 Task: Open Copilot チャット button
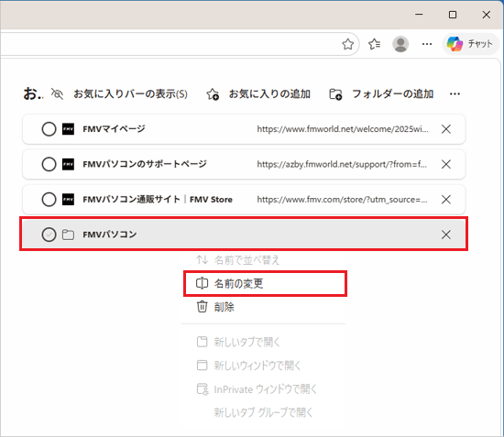[x=471, y=44]
